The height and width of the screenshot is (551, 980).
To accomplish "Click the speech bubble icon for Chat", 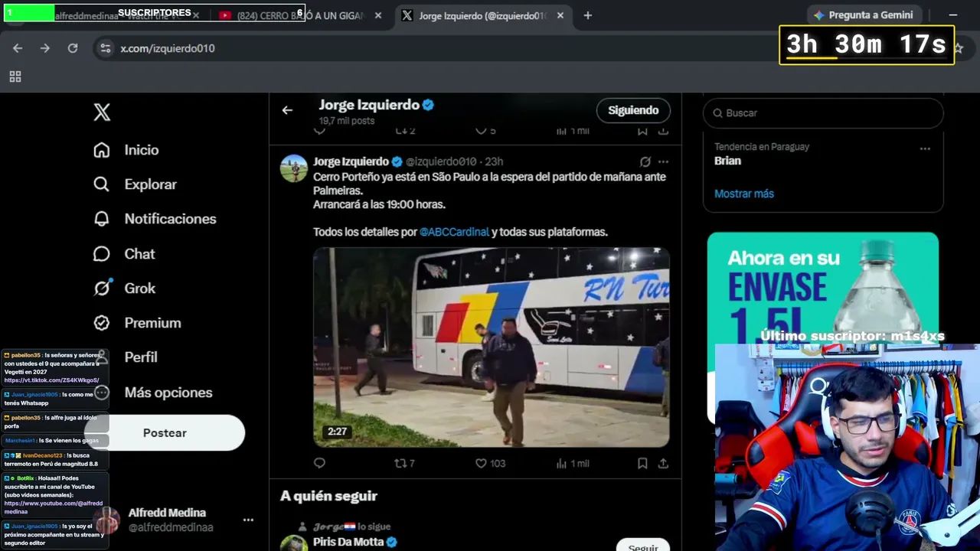I will coord(102,254).
